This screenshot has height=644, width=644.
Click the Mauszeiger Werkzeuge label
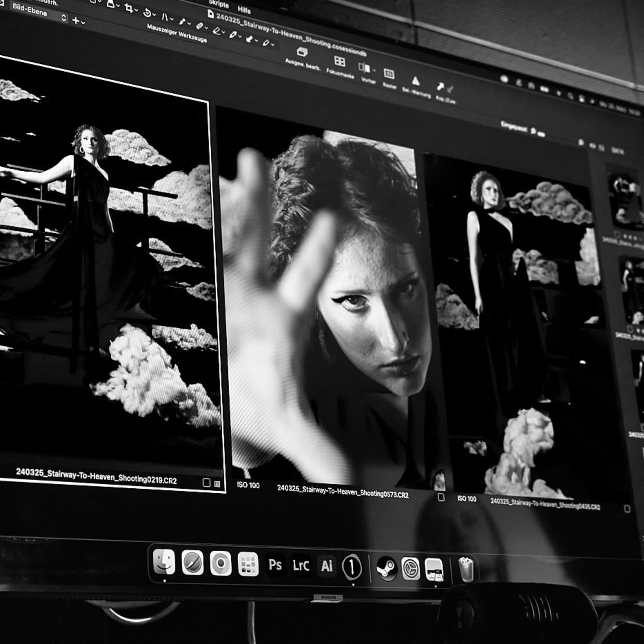coord(177,34)
